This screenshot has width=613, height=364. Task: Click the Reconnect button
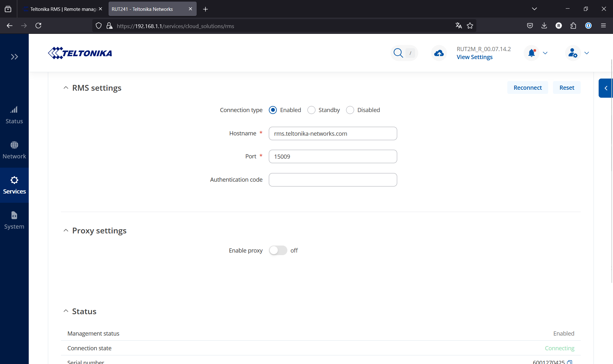click(x=527, y=87)
